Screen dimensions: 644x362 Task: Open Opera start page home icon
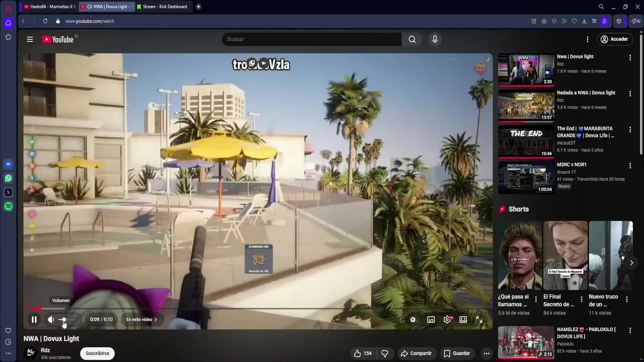click(8, 23)
